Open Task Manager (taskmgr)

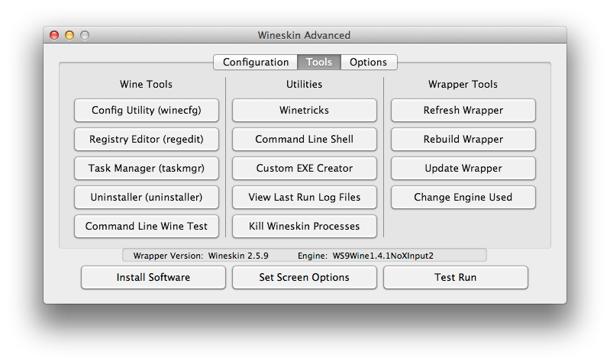click(147, 168)
